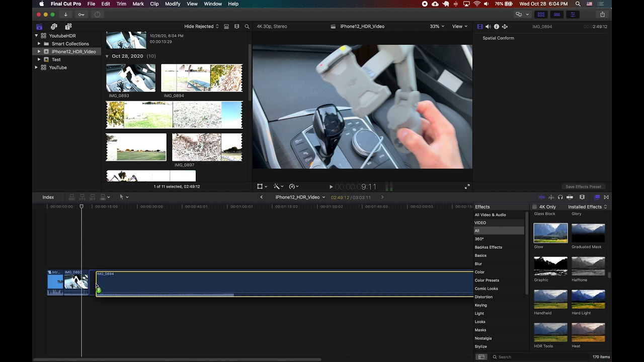The width and height of the screenshot is (644, 362).
Task: Insert clip into timeline icon
Action: 82,197
